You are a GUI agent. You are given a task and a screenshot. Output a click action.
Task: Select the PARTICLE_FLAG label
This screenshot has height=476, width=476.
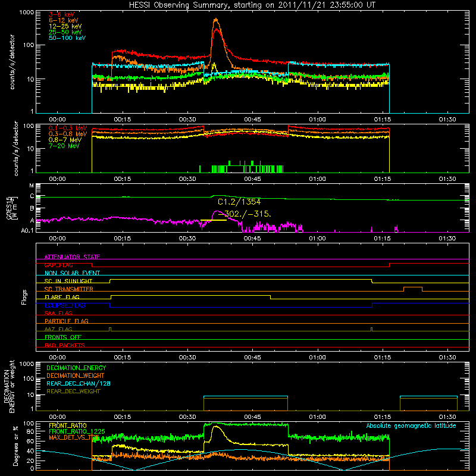67,321
